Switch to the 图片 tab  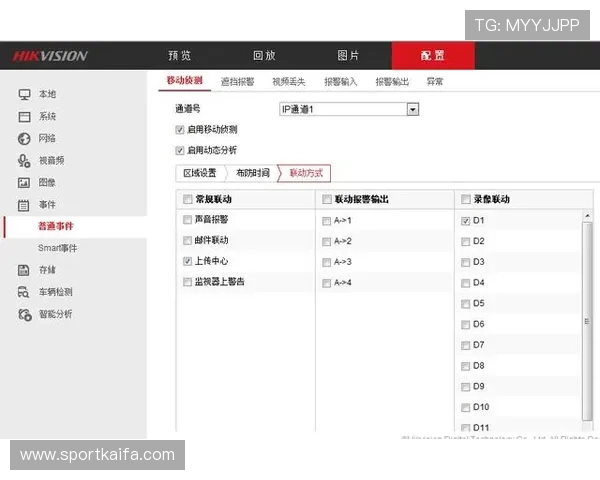pyautogui.click(x=348, y=56)
